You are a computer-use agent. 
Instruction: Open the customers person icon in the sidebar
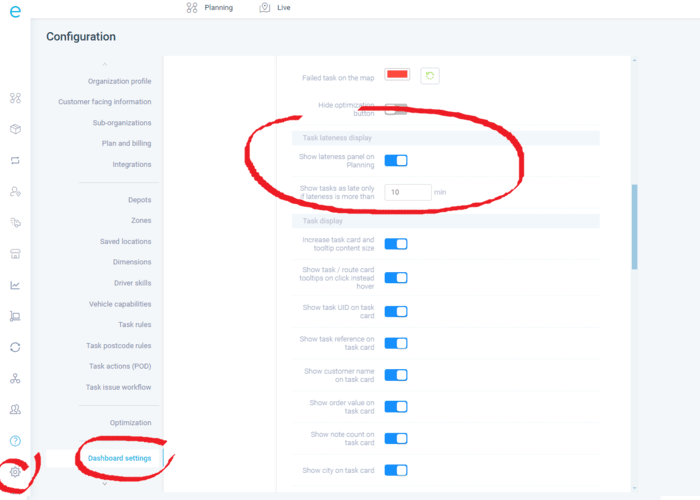(15, 192)
